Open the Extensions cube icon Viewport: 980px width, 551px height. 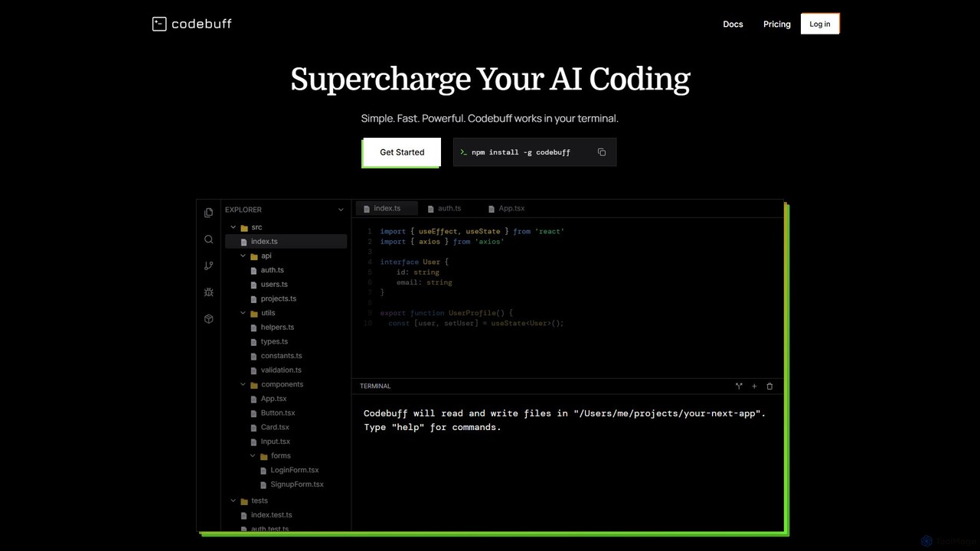click(209, 319)
